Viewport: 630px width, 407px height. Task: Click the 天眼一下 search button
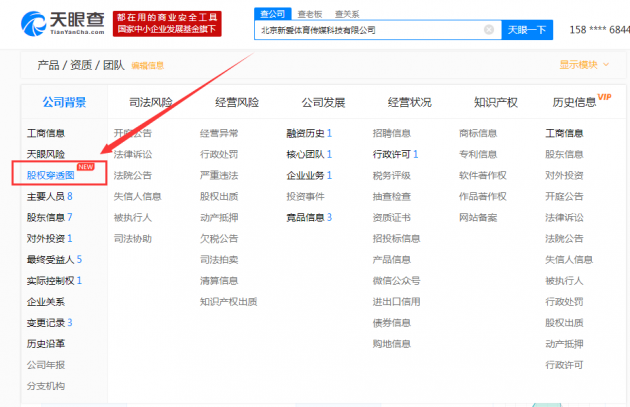tap(527, 30)
